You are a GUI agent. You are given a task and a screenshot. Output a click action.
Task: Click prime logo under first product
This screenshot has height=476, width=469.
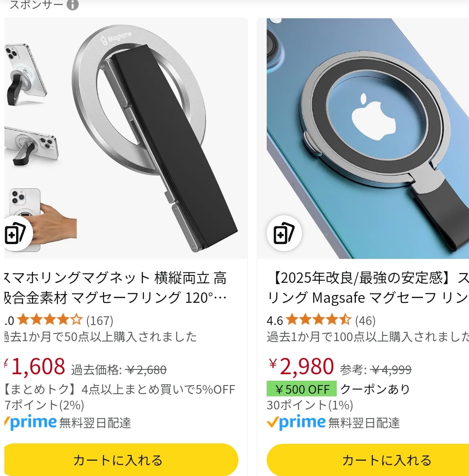(30, 422)
